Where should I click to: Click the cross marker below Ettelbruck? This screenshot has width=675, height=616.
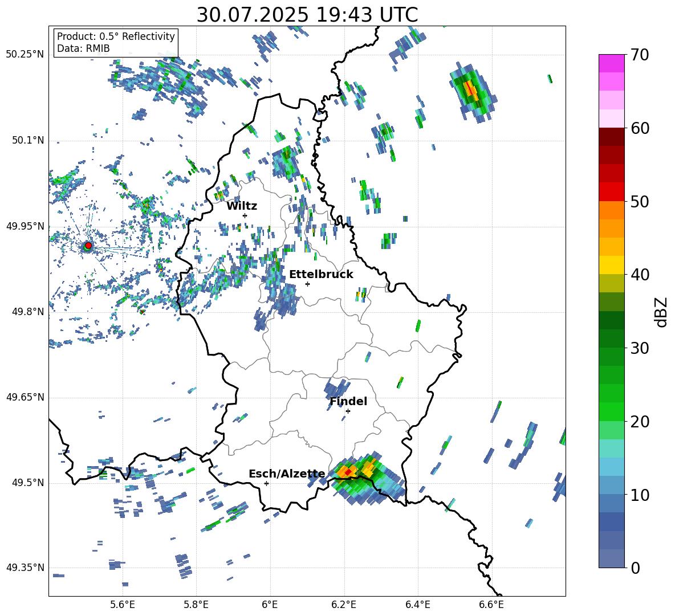(x=307, y=284)
